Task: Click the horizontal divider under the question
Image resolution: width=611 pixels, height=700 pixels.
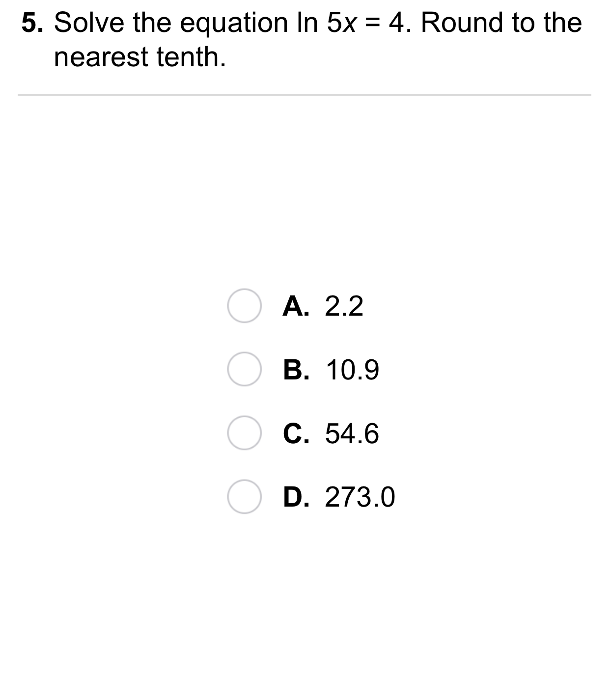Action: pos(305,95)
